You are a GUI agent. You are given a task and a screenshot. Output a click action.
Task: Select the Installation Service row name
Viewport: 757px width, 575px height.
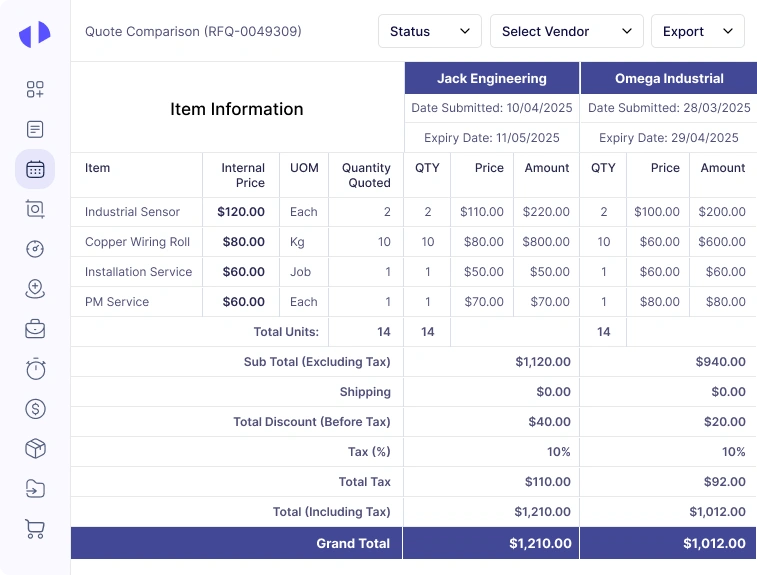[139, 271]
